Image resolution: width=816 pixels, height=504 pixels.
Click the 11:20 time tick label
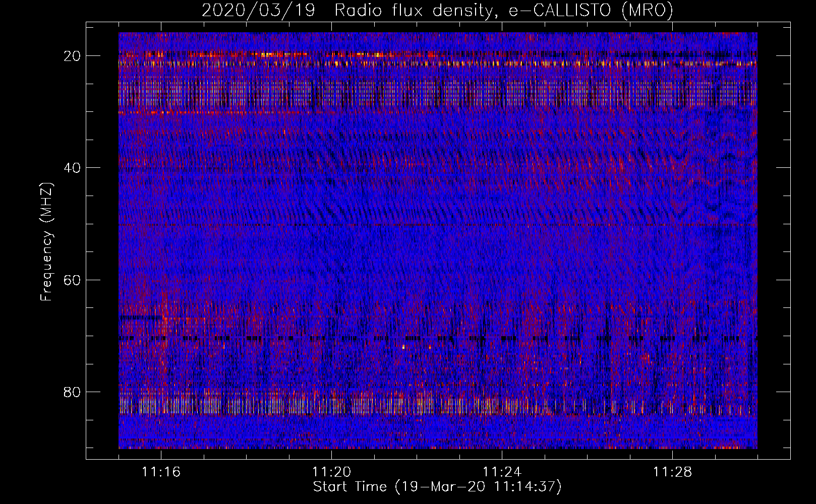[332, 472]
